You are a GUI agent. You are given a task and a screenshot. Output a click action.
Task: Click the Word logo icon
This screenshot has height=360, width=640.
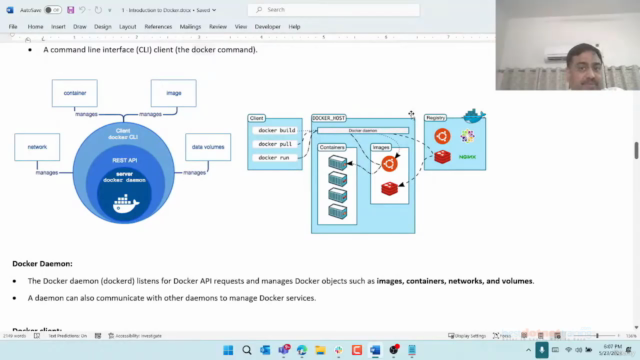point(10,10)
